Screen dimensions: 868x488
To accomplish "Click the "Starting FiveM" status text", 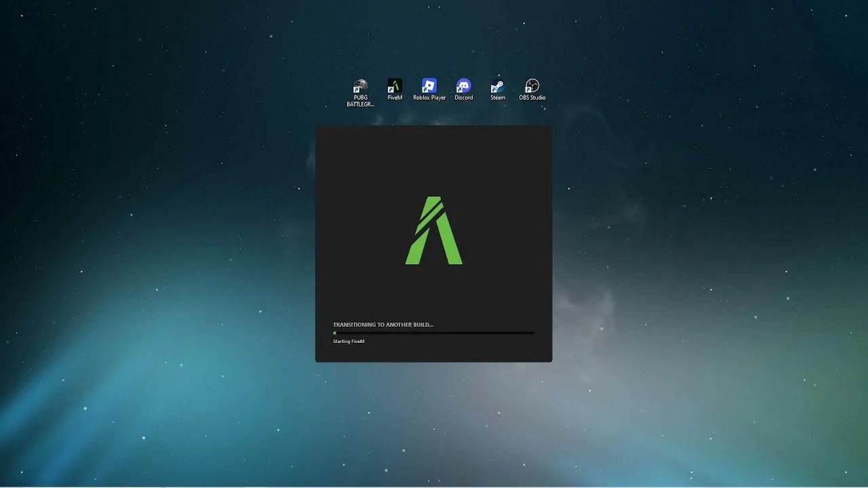I will (349, 341).
